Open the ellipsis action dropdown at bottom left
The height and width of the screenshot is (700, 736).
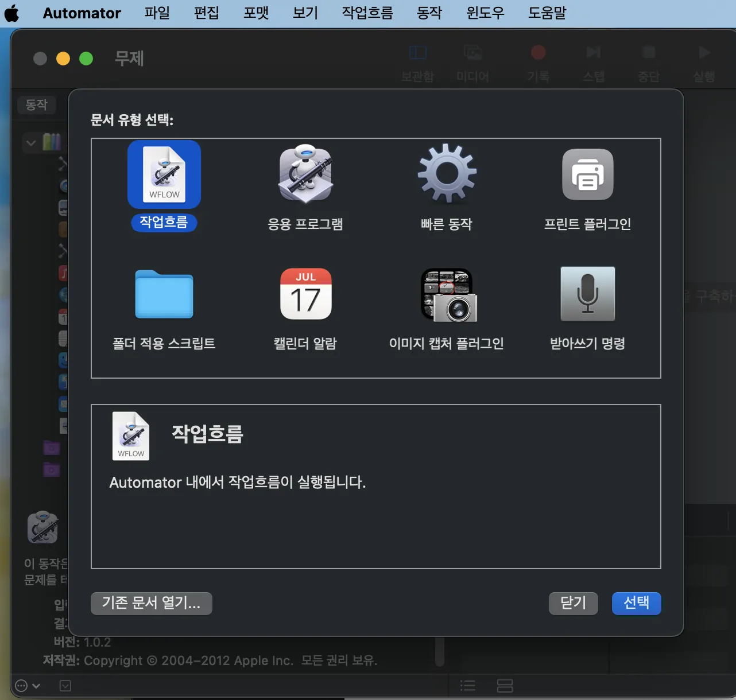(27, 686)
